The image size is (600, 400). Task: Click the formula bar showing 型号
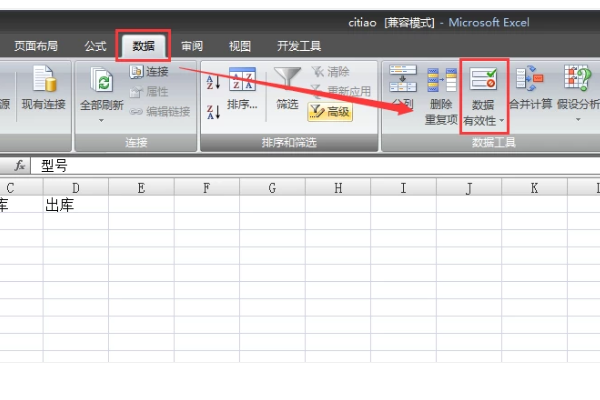pyautogui.click(x=315, y=166)
